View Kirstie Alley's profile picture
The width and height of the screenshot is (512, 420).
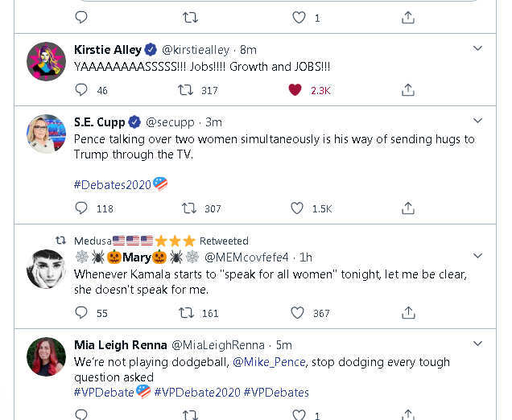click(x=46, y=62)
